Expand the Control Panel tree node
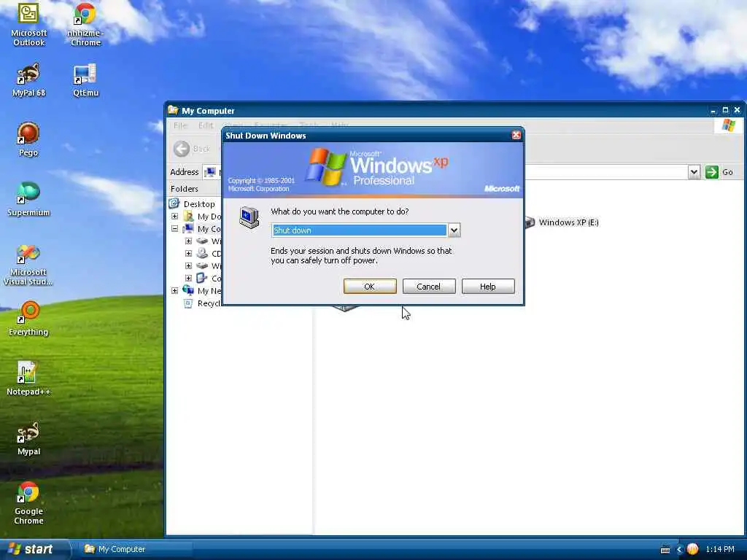Image resolution: width=747 pixels, height=560 pixels. [x=189, y=278]
